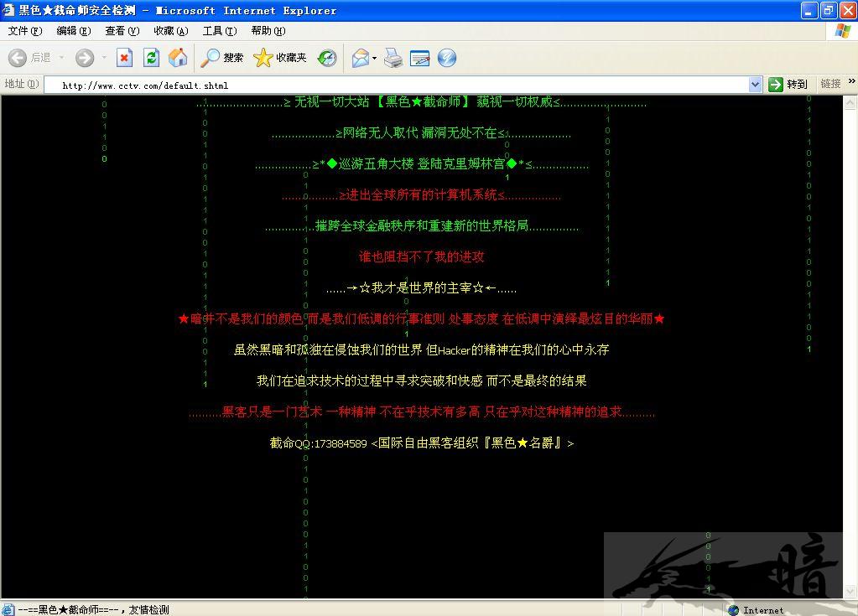
Task: Click the Edit page toolbar icon
Action: 419,57
